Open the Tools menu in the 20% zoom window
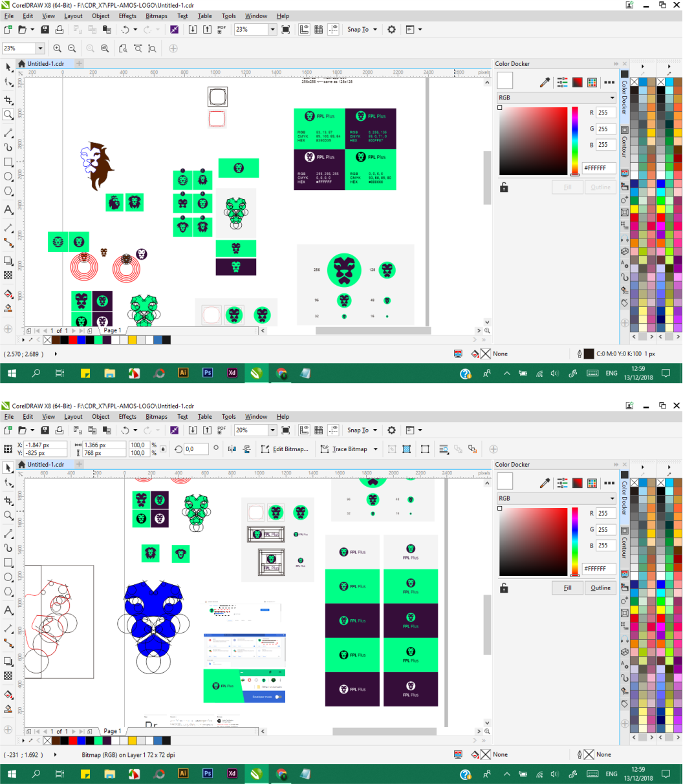Image resolution: width=683 pixels, height=784 pixels. (228, 417)
